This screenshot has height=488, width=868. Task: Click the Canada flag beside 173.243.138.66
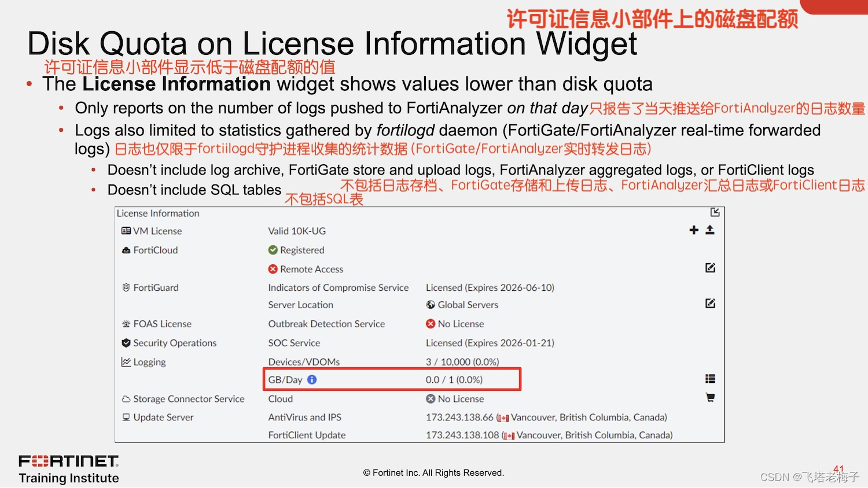coord(503,418)
